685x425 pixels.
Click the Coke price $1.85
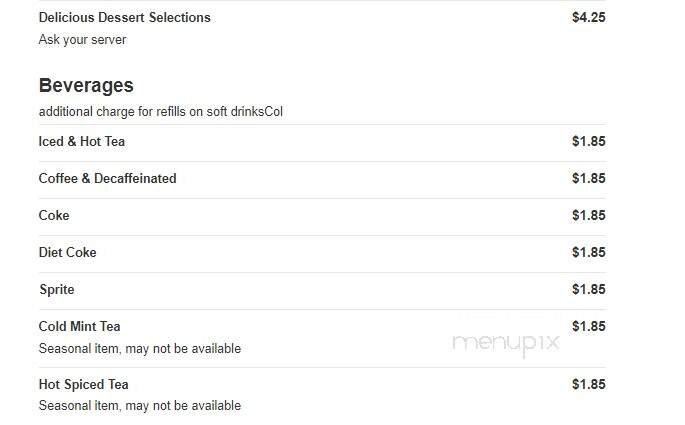(588, 215)
